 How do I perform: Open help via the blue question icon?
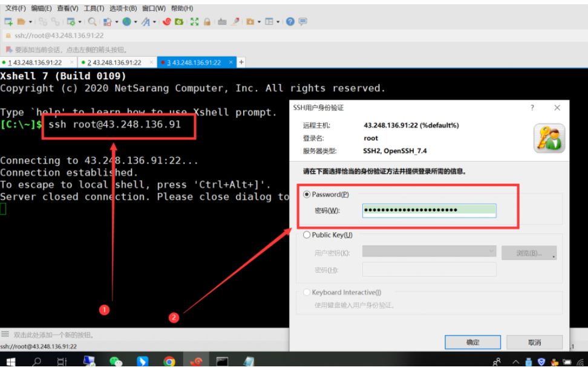tap(290, 22)
